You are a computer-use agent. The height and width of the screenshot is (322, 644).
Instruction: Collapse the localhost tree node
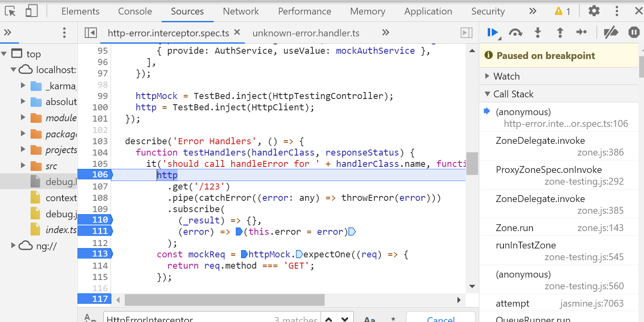13,69
